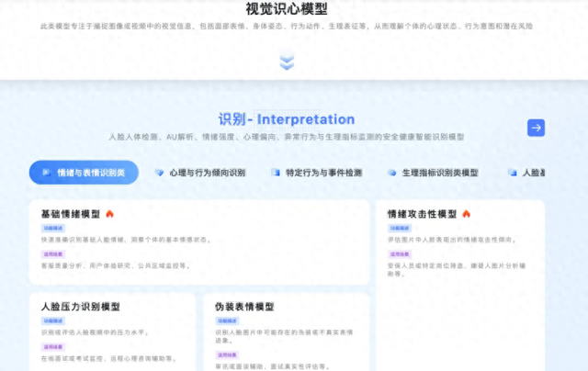Viewport: 588px width, 371px height.
Task: Click the blue right-arrow next button
Action: point(536,128)
